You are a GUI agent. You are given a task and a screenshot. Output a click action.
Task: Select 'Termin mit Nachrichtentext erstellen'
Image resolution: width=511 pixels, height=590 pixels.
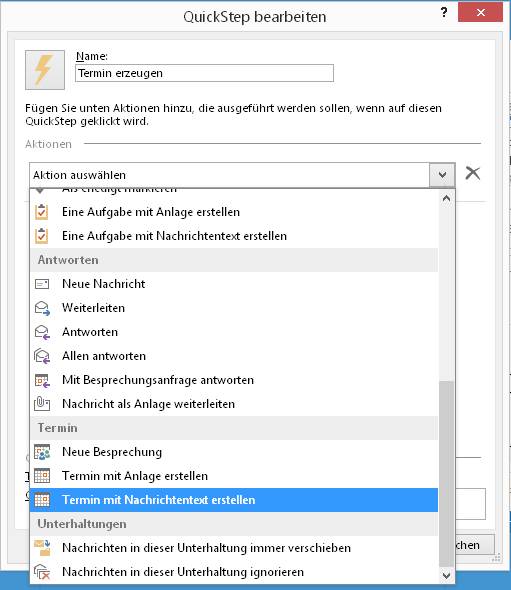[x=234, y=500]
